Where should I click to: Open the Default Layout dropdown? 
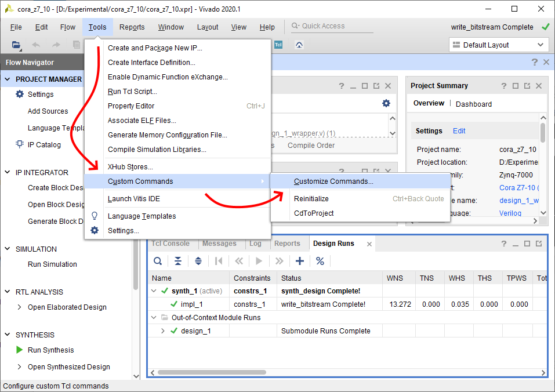coord(499,45)
